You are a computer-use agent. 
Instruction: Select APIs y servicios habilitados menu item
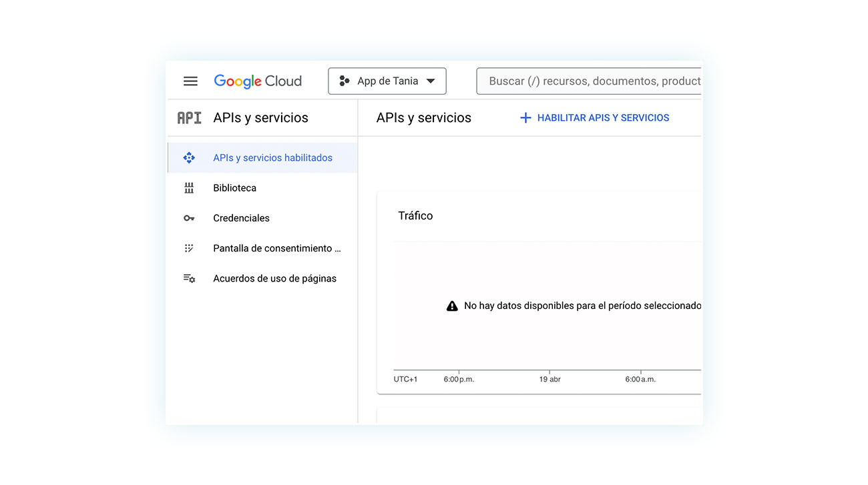click(262, 158)
